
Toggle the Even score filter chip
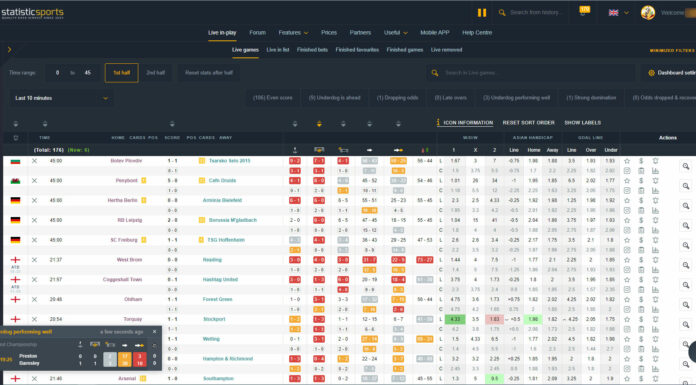coord(273,98)
